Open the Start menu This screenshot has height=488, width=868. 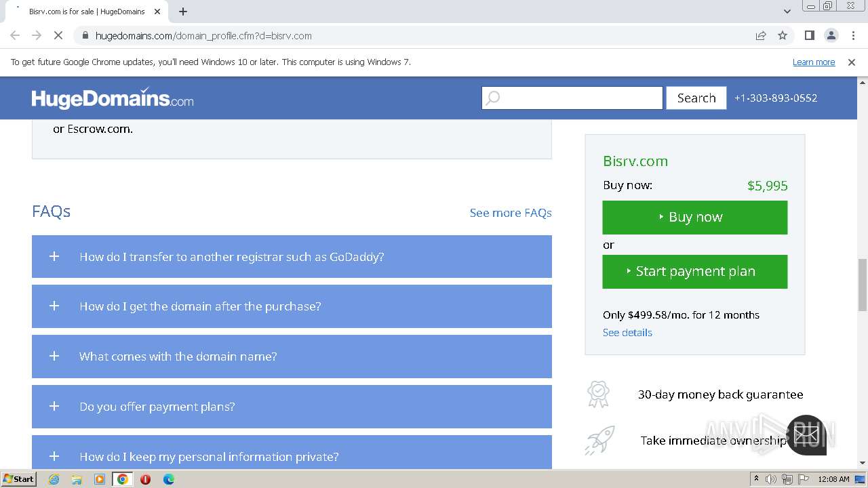click(x=18, y=479)
